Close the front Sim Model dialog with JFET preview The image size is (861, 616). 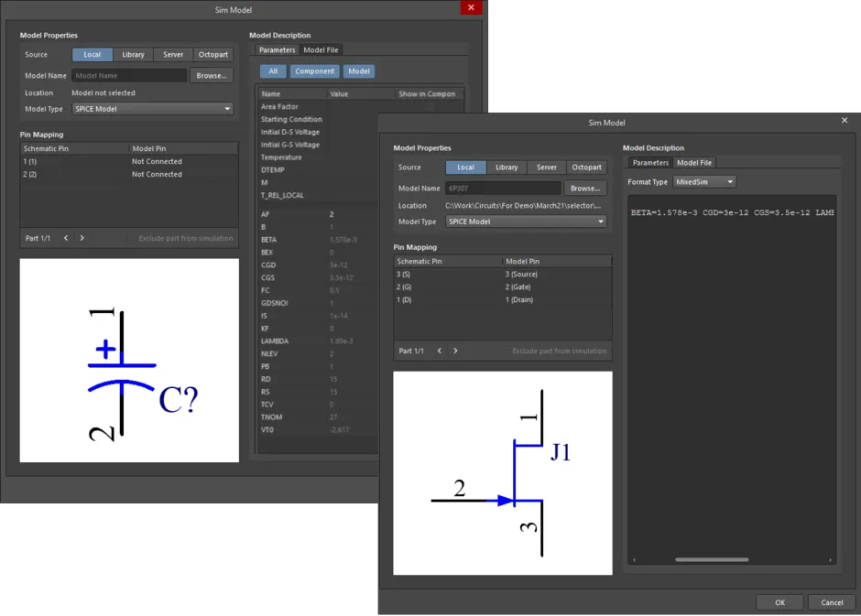[844, 120]
